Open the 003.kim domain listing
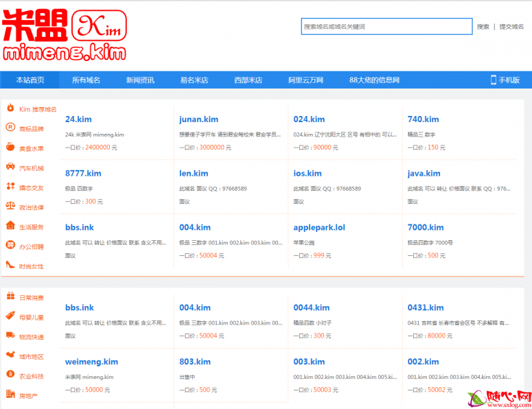The height and width of the screenshot is (409, 532). 309,362
